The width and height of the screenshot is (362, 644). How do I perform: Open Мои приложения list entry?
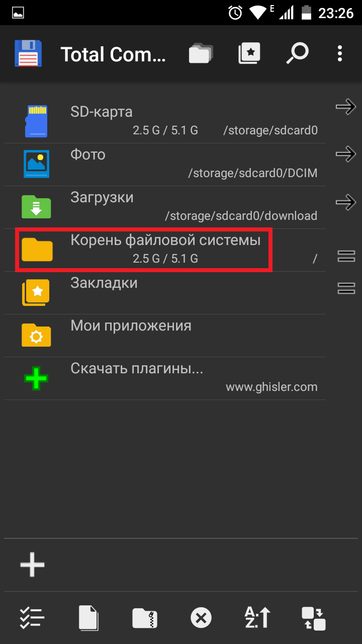tap(165, 336)
